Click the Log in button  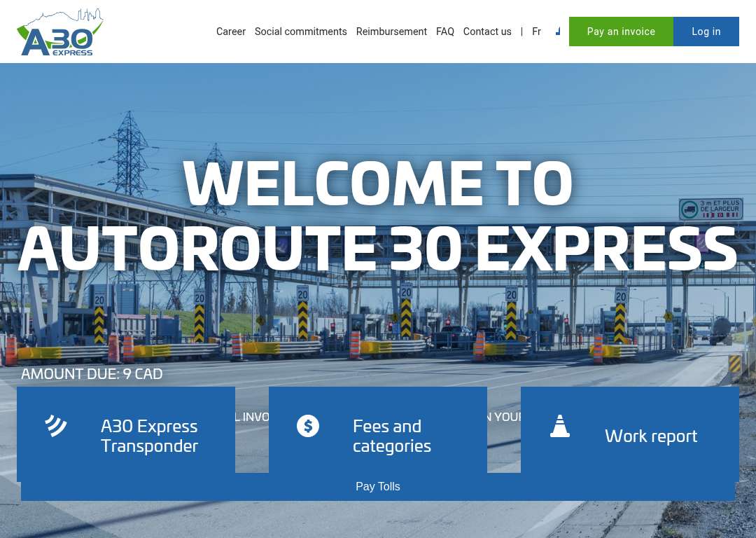click(706, 32)
